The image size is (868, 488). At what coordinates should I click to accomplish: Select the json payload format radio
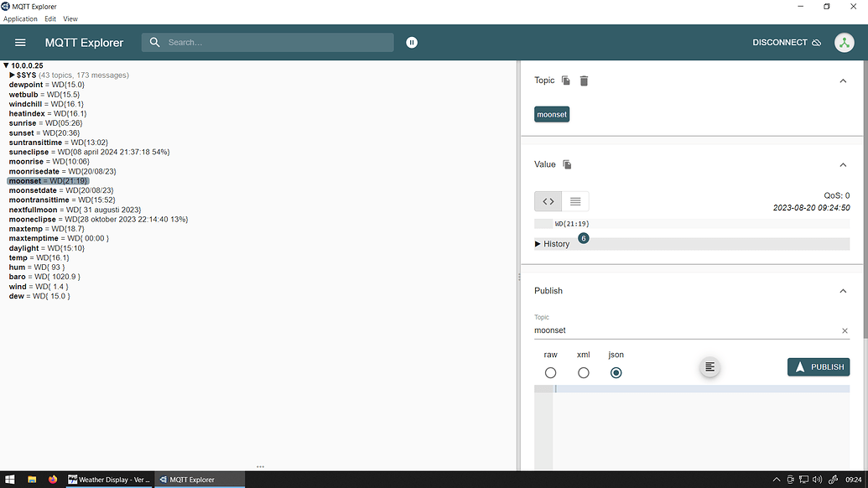coord(616,373)
